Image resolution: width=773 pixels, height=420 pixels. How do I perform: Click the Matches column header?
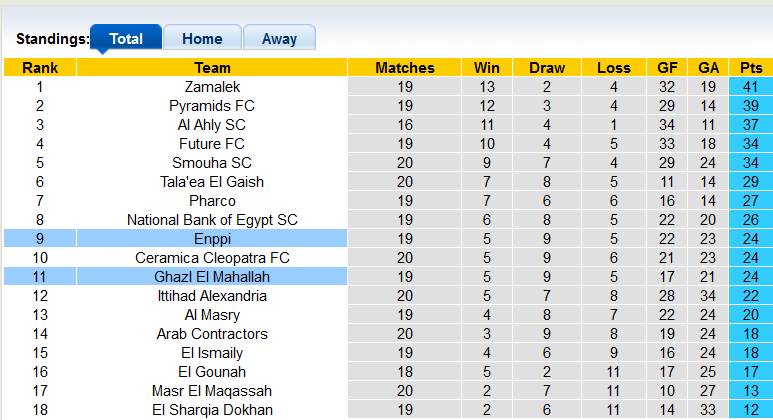(405, 68)
